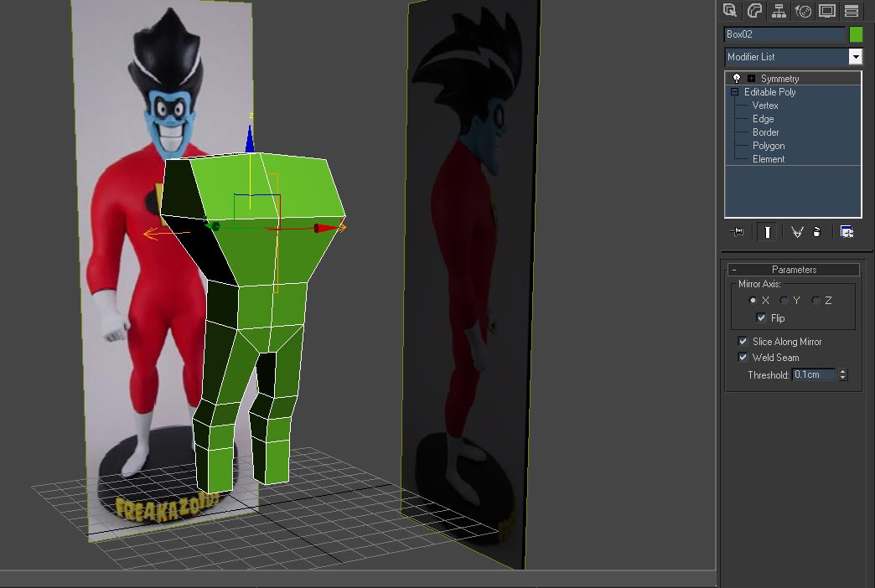Toggle Symmetry modifier lightbulb on/off

tap(737, 78)
